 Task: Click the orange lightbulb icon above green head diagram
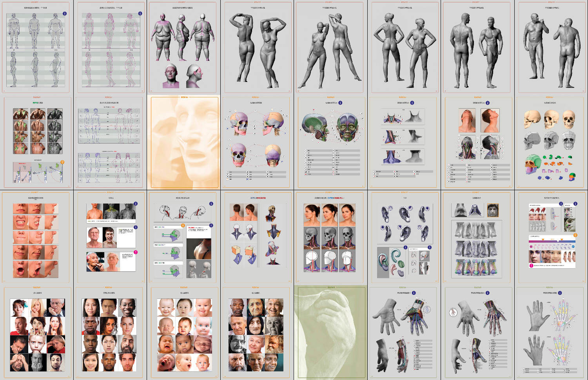click(x=183, y=225)
